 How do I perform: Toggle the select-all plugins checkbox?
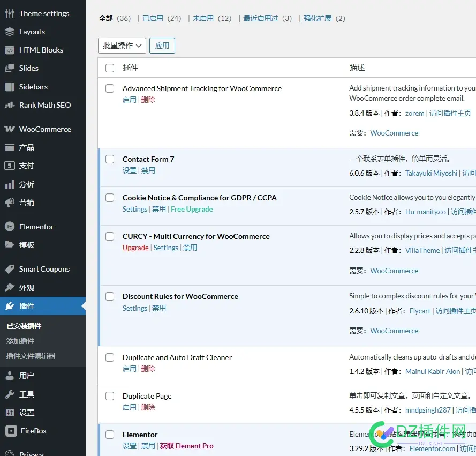(x=110, y=68)
